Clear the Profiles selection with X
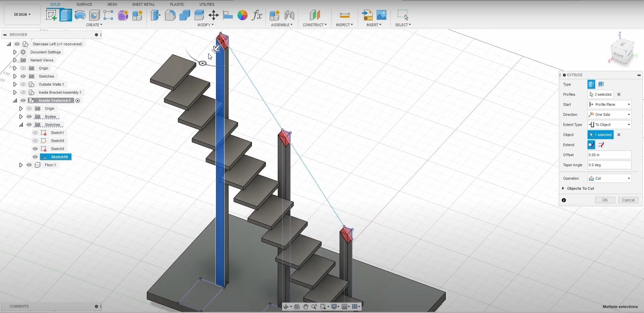 (619, 94)
